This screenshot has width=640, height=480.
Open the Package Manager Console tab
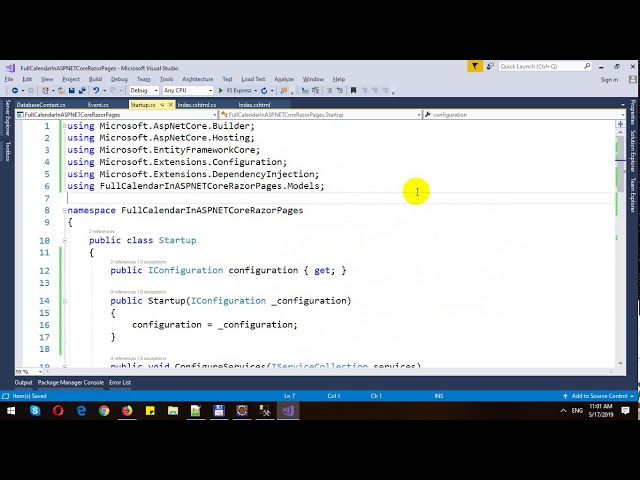click(71, 382)
